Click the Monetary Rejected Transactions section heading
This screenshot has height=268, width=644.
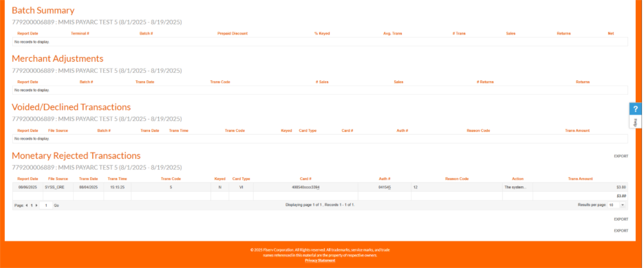pyautogui.click(x=76, y=155)
